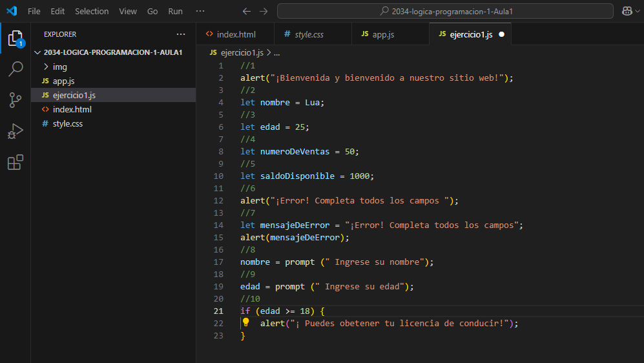Image resolution: width=644 pixels, height=363 pixels.
Task: Open the Explorer view in activity bar
Action: (x=16, y=38)
